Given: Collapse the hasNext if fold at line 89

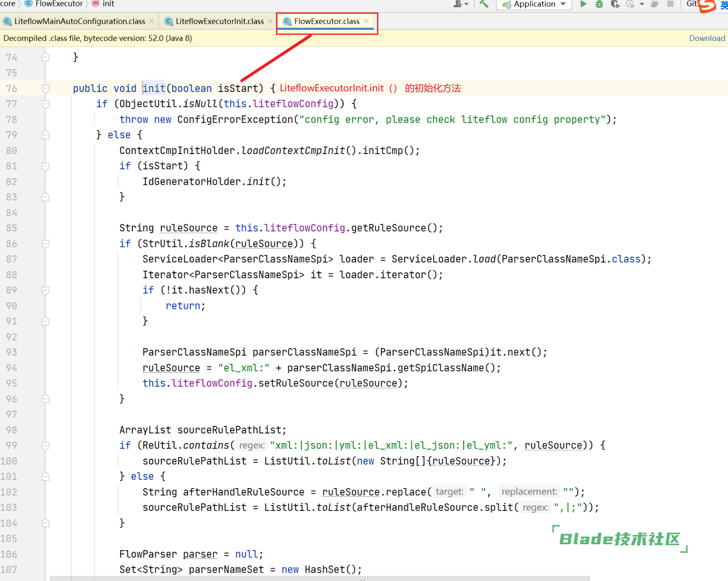Looking at the screenshot, I should tap(46, 290).
